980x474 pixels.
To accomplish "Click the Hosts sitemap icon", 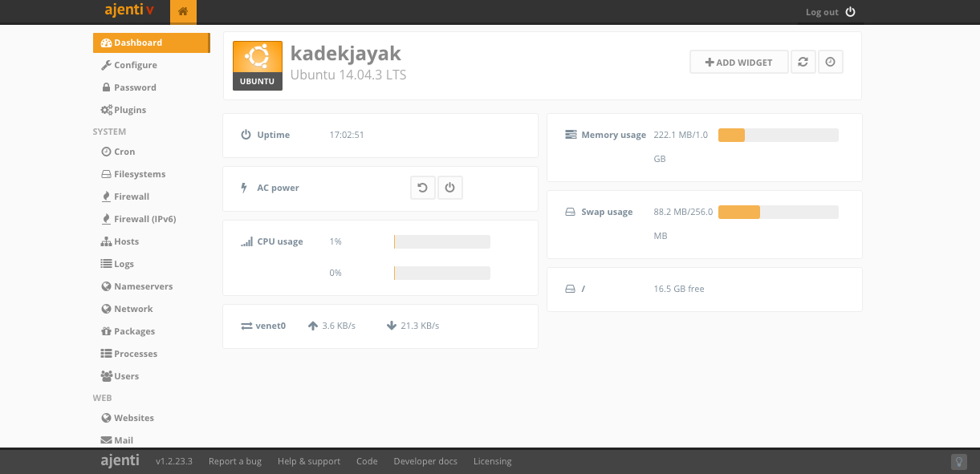I will [106, 241].
